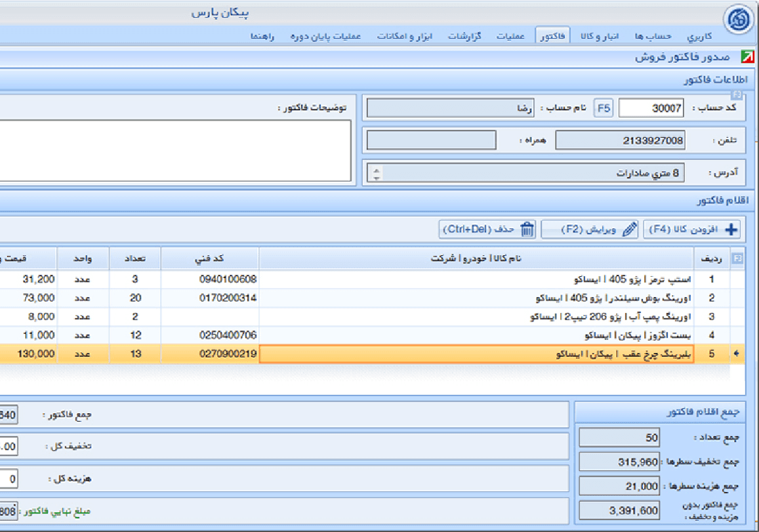Click the تلفن field with 2133927008
Viewport: 759px width, 532px height.
620,140
